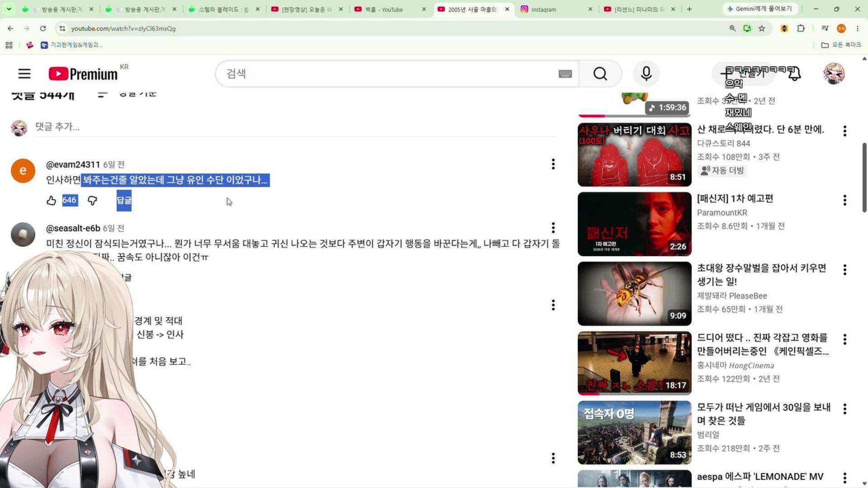Open video titled 모두가 떠난 게임에서 30일
The image size is (868, 488).
763,414
